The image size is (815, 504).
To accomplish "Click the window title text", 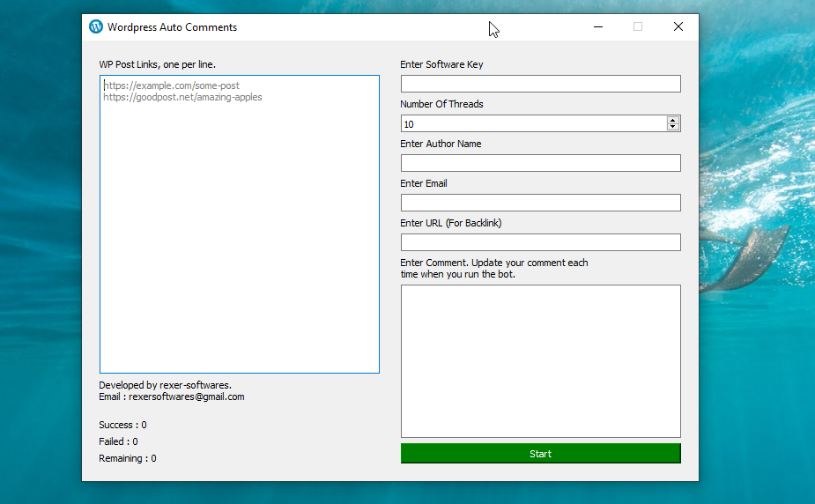I will tap(172, 27).
